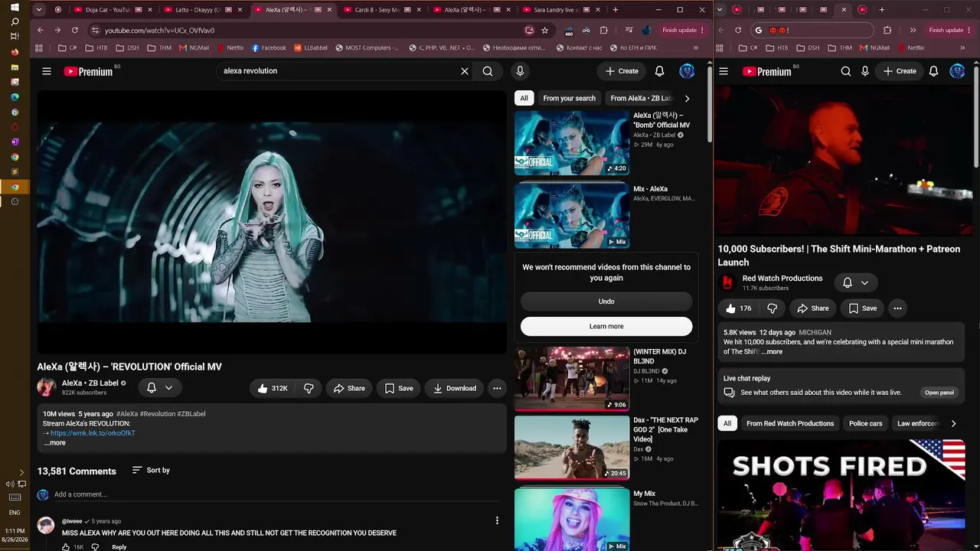Start voice search in Red Watch window

pos(865,71)
